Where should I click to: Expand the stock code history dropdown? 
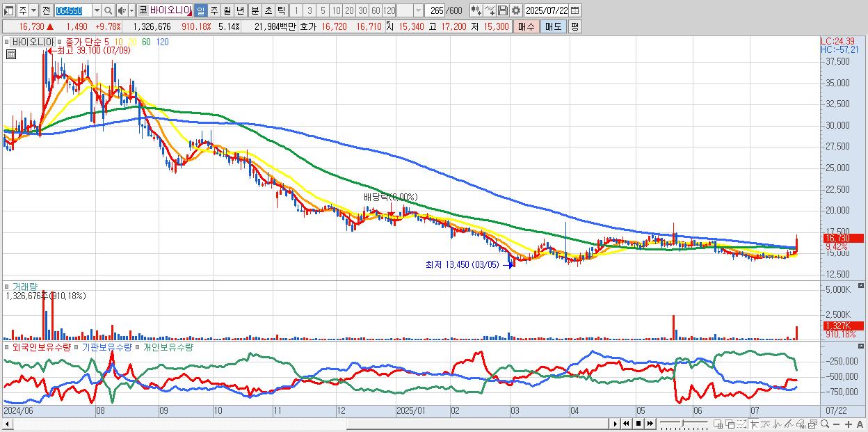(x=97, y=10)
